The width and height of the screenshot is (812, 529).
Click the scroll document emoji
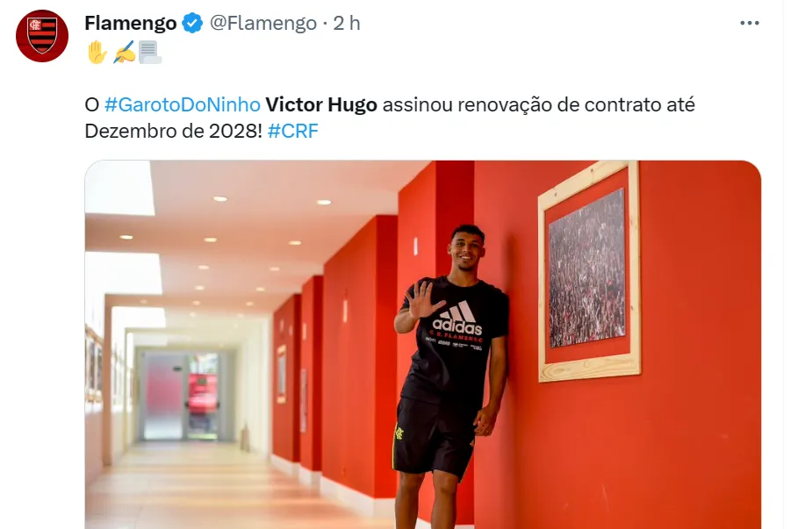tap(150, 53)
